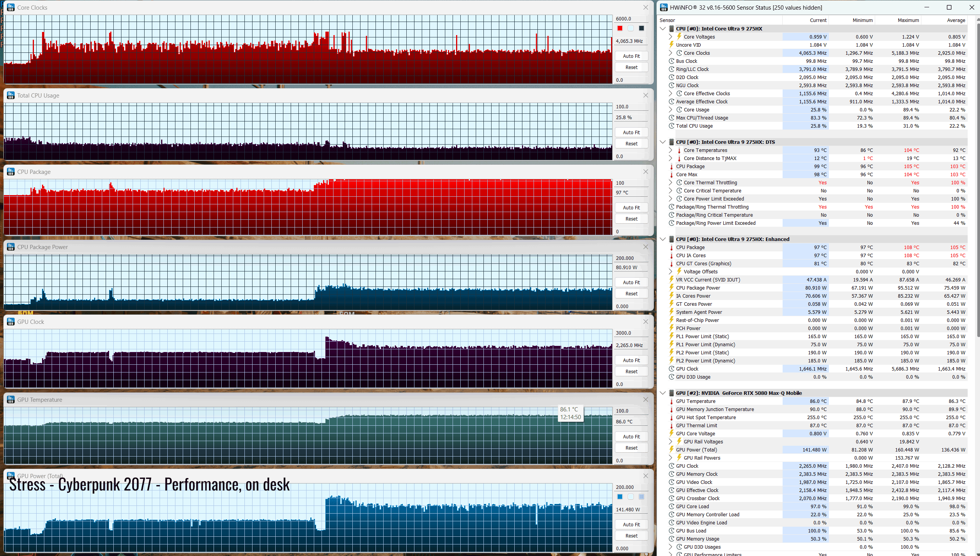The image size is (980, 556).
Task: Click the clock icon beside Ring/LLC Clock
Action: click(x=671, y=69)
